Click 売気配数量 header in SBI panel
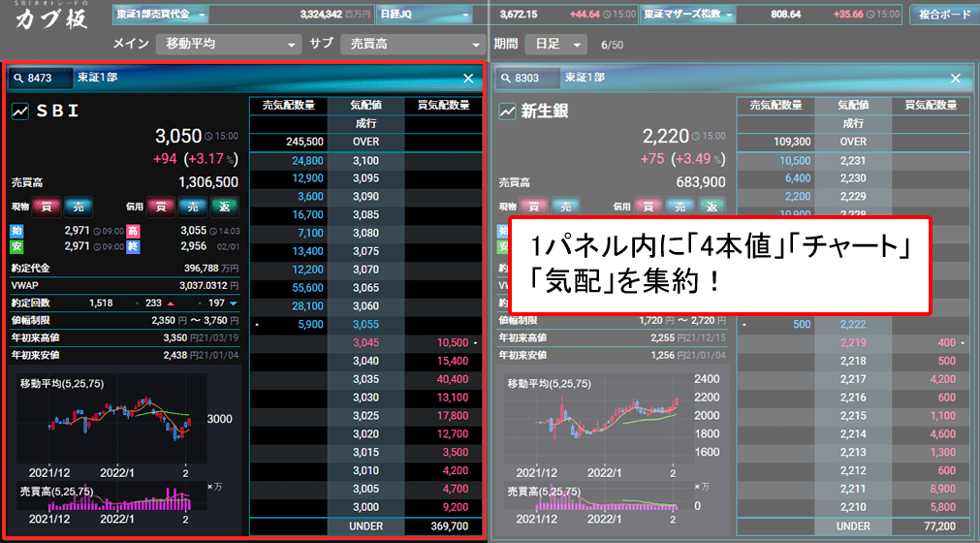 tap(288, 106)
